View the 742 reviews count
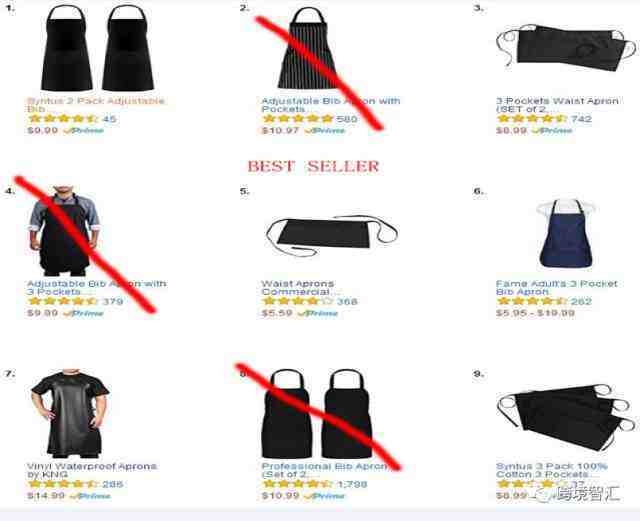This screenshot has height=521, width=640. 581,119
